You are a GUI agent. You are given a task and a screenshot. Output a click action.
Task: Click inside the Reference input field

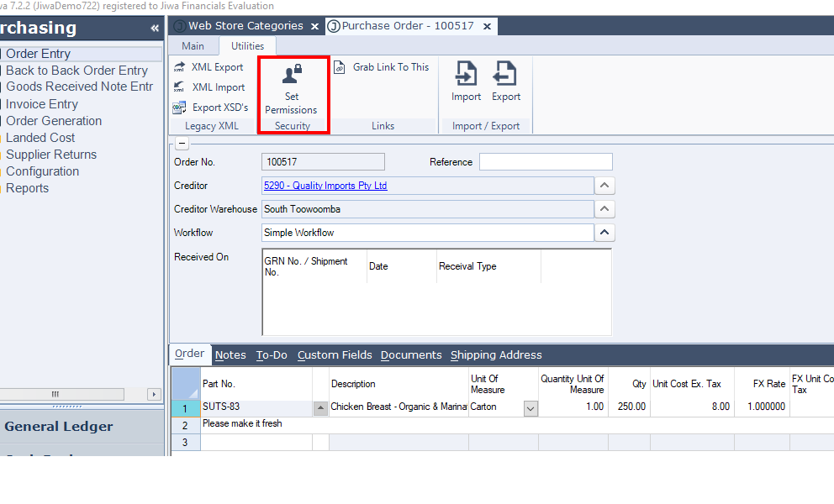tap(546, 162)
